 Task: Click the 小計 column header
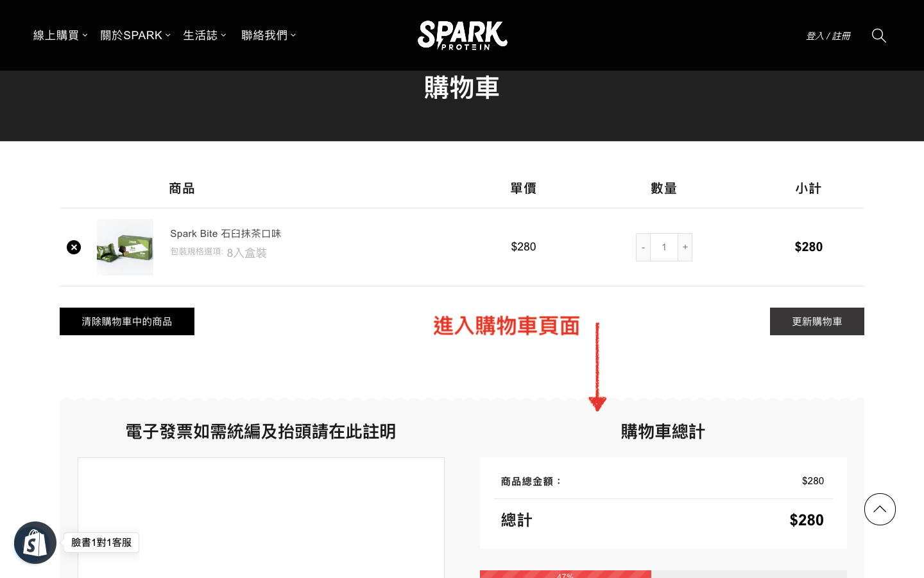pos(809,188)
